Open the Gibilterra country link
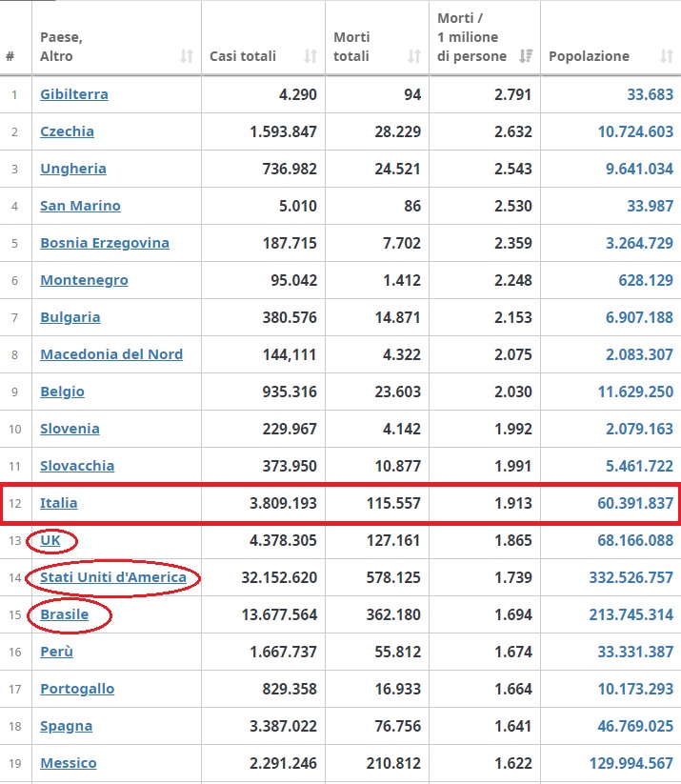 (x=74, y=94)
